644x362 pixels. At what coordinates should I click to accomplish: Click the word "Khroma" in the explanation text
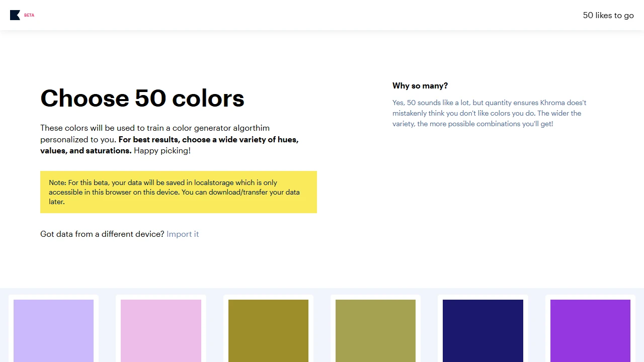click(552, 103)
